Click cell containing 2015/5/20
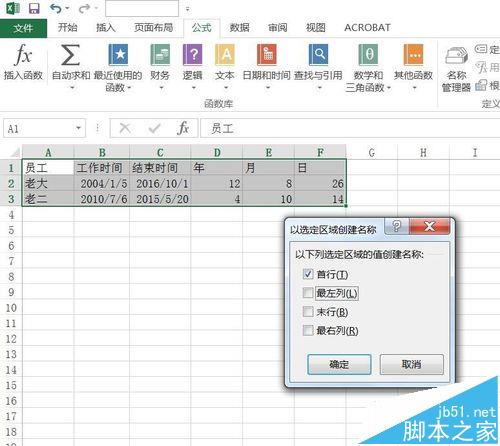Viewport: 500px width, 446px height. [160, 199]
